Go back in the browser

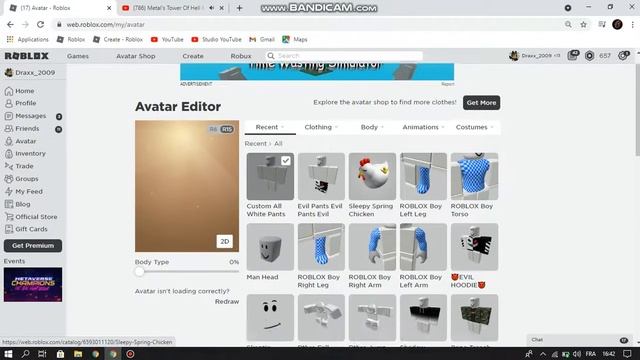point(10,24)
